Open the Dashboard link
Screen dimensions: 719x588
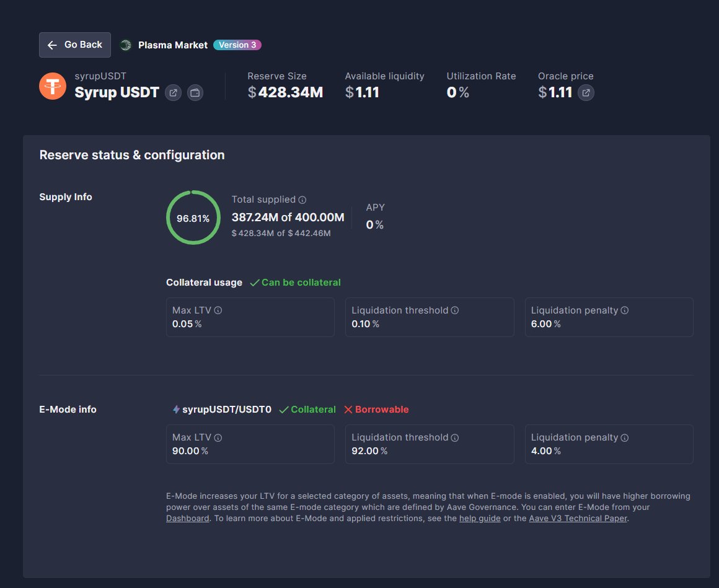(187, 518)
